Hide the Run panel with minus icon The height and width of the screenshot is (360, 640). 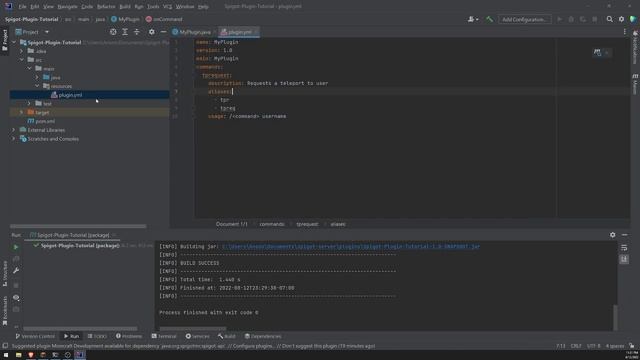[x=624, y=235]
